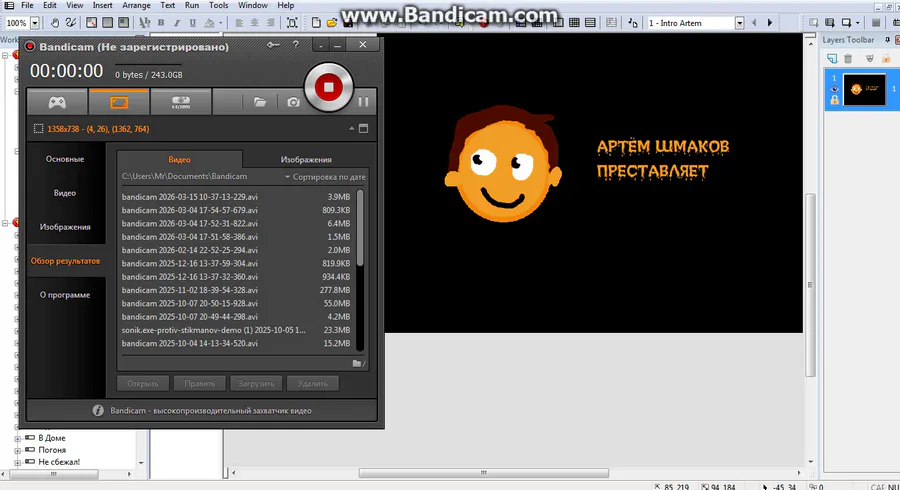Open the Run menu
The width and height of the screenshot is (900, 490).
192,5
